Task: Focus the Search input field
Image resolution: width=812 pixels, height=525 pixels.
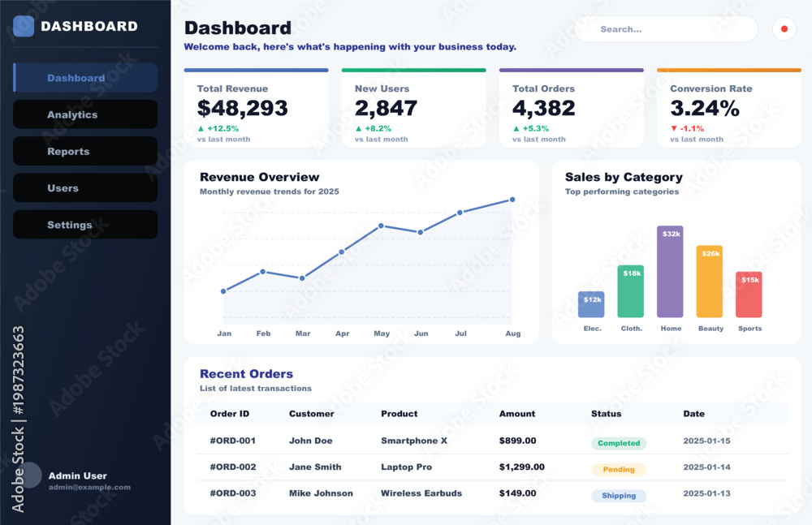Action: tap(667, 29)
